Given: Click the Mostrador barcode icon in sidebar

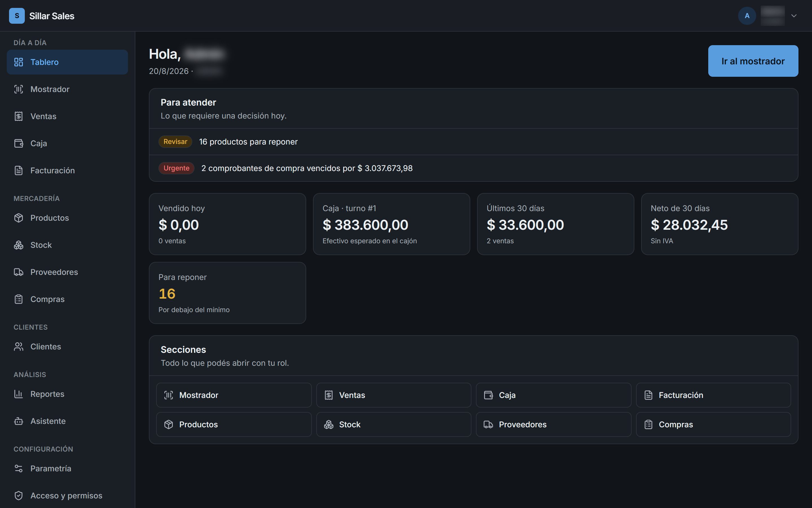Looking at the screenshot, I should pyautogui.click(x=18, y=89).
